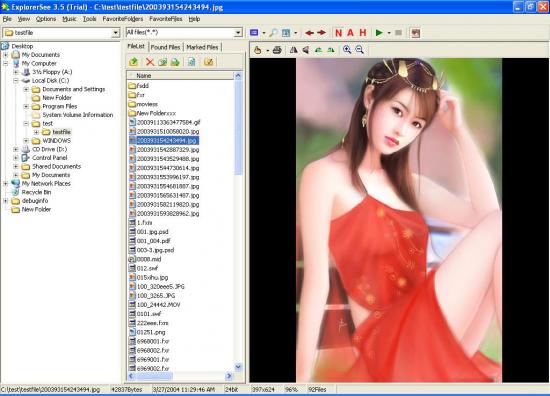
Task: Select file 015xihu.jpg in list
Action: (152, 277)
